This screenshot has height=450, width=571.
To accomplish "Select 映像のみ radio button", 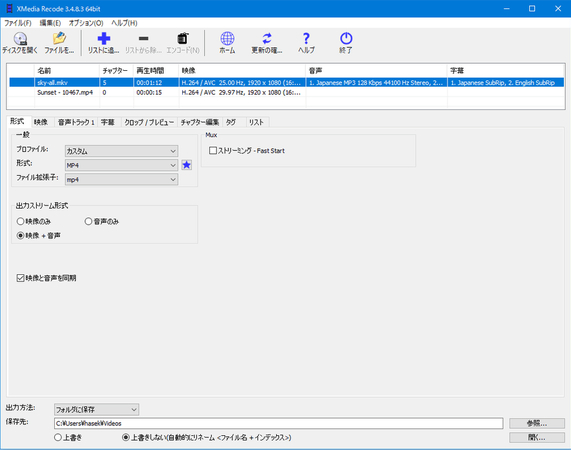I will click(20, 221).
